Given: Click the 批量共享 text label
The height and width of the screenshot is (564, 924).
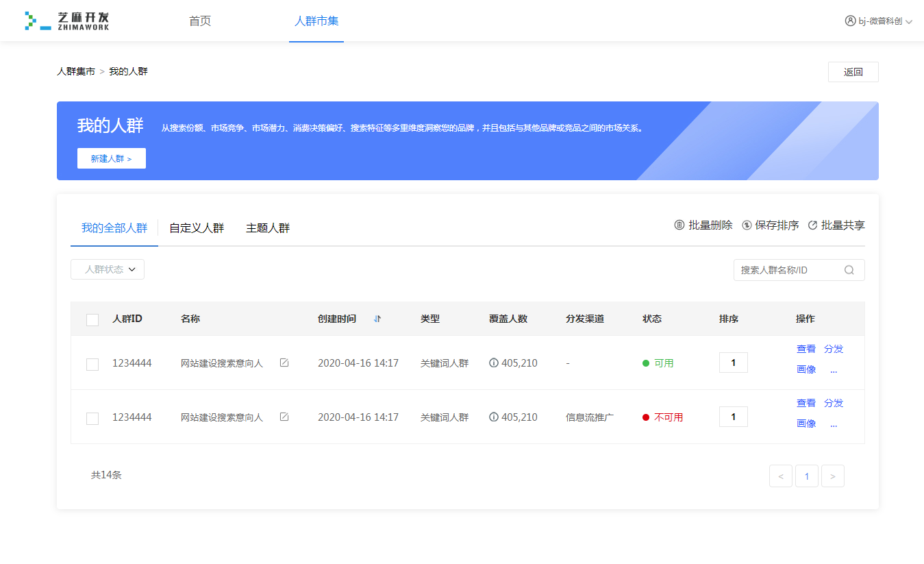Looking at the screenshot, I should [843, 225].
